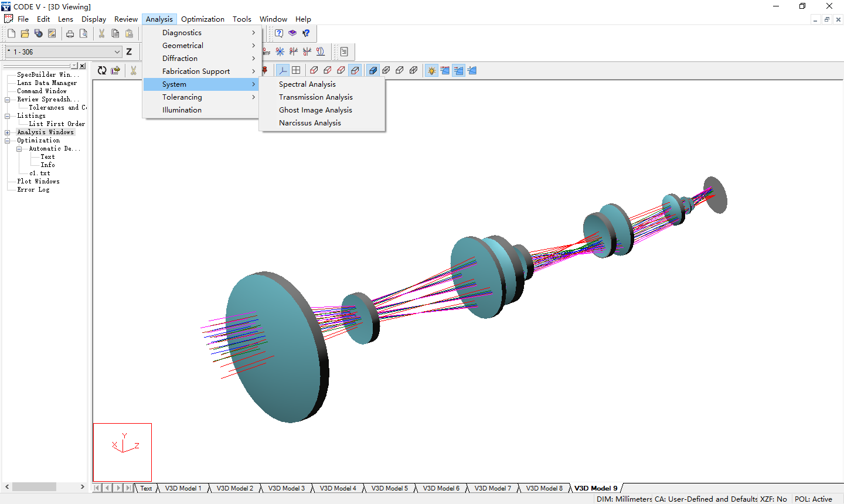Click scissors icon in 3D view toolbar
This screenshot has height=504, width=844.
(134, 70)
